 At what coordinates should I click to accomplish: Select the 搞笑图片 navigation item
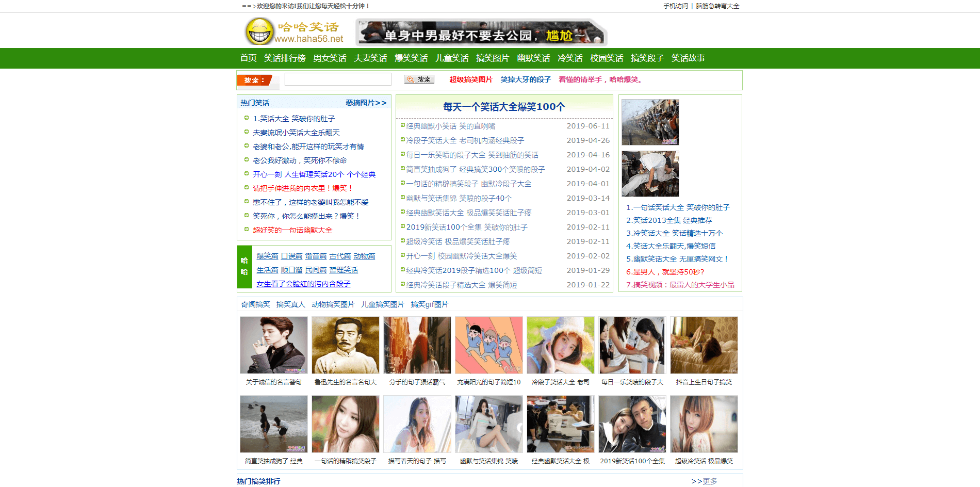[x=492, y=58]
